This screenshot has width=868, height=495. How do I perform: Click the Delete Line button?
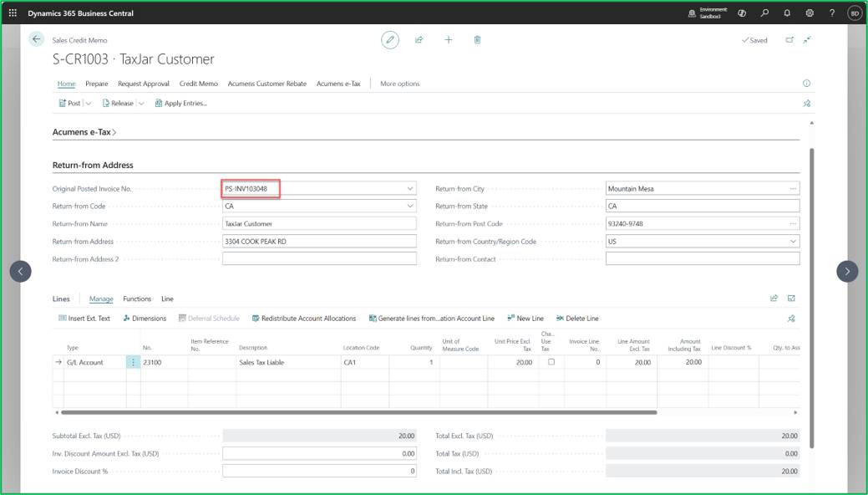click(x=577, y=319)
